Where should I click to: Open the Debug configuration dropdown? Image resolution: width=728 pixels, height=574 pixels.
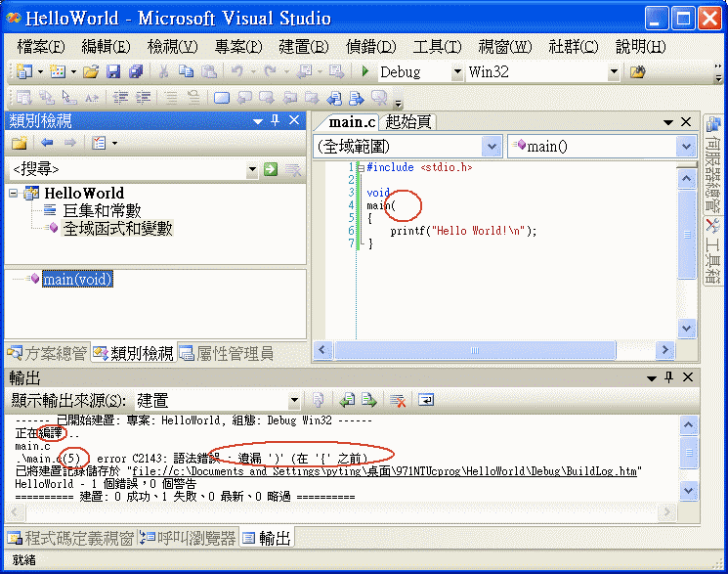point(457,72)
